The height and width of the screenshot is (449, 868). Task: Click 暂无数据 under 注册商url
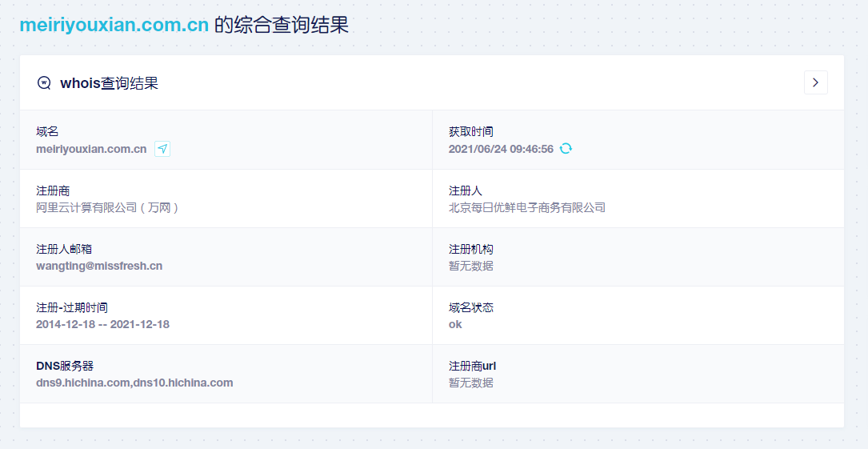click(470, 383)
